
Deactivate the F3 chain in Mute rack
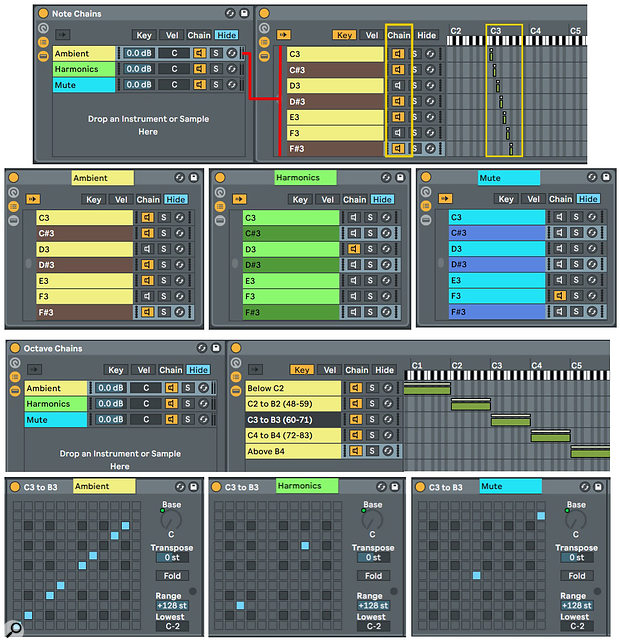[560, 295]
